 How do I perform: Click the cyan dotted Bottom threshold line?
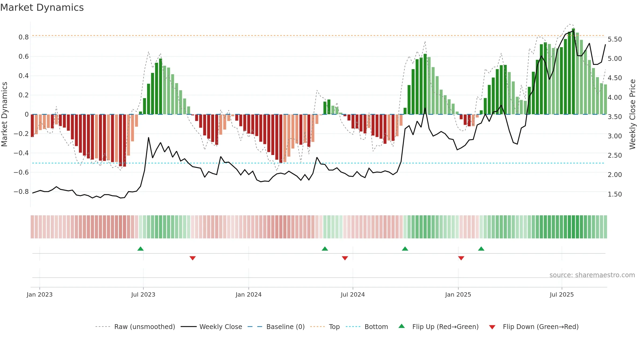coord(318,163)
